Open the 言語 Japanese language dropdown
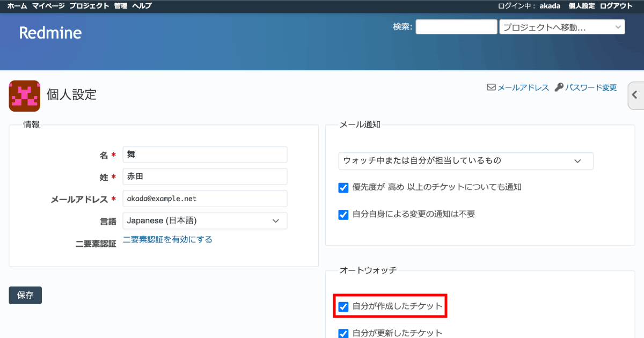The image size is (644, 338). (204, 221)
